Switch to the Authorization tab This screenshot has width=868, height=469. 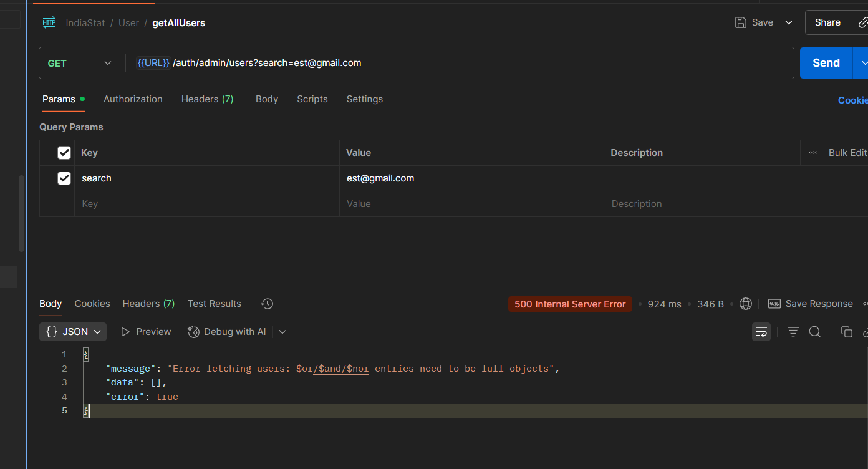point(133,99)
